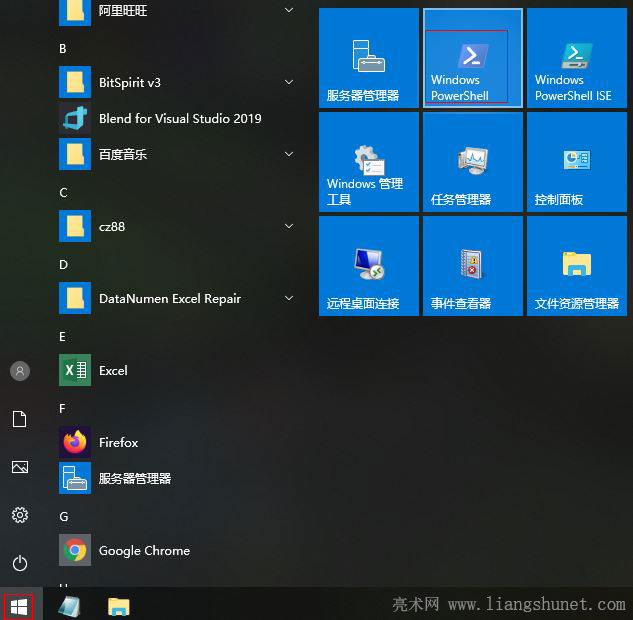
Task: Click the letter C section header
Action: 63,193
